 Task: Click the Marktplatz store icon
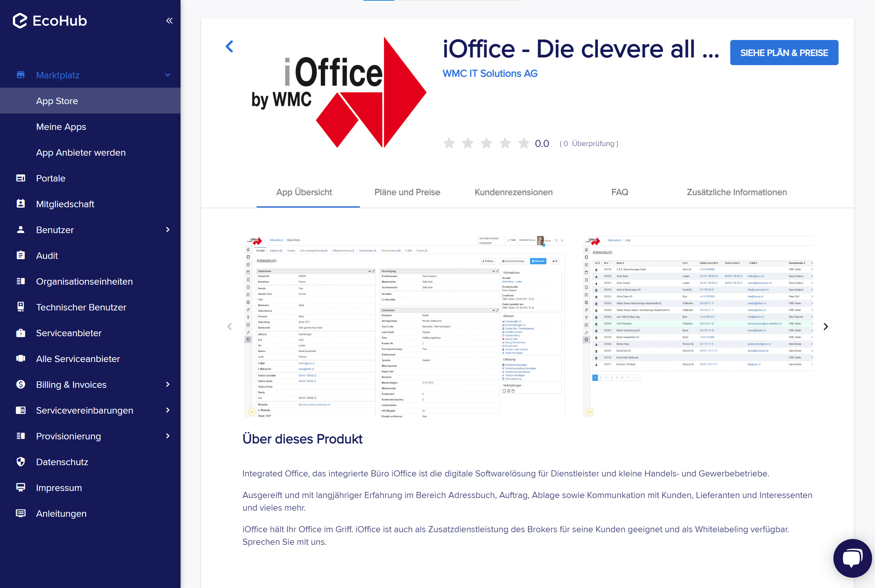coord(21,75)
